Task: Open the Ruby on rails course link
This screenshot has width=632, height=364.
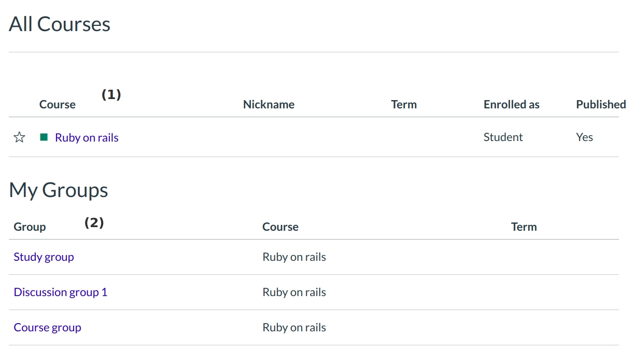Action: point(87,137)
